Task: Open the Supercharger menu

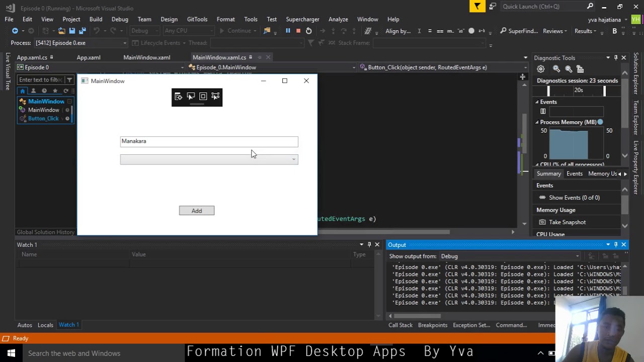Action: (302, 19)
